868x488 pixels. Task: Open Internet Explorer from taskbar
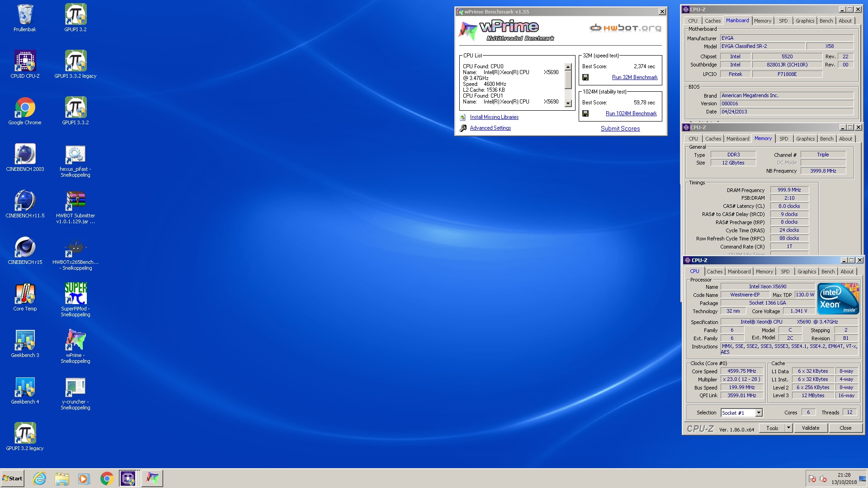40,479
